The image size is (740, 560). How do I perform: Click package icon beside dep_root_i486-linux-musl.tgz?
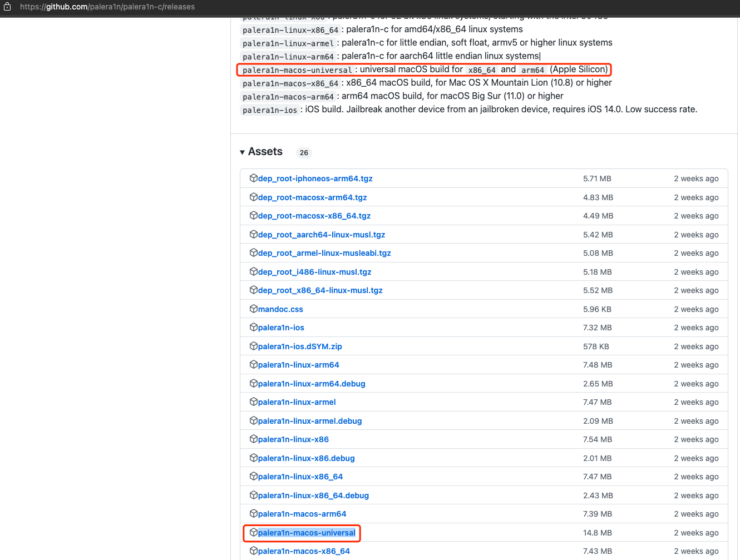pyautogui.click(x=254, y=271)
